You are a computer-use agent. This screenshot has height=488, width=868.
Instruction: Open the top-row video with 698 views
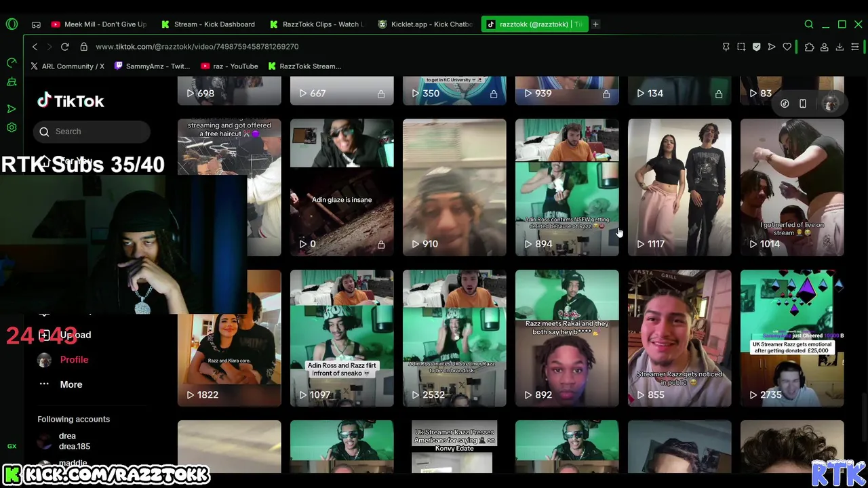[229, 91]
